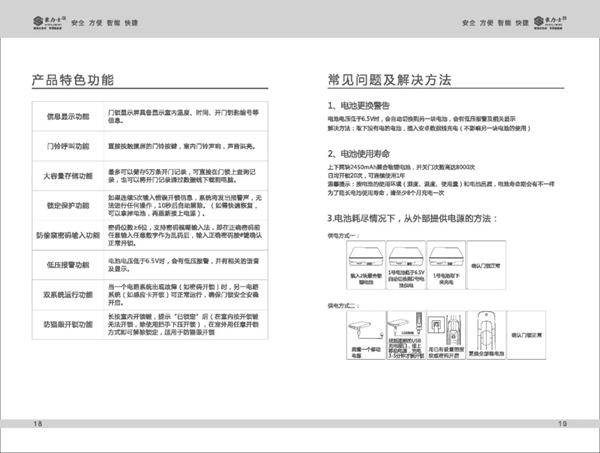Click the USB cable connection diagram
Screen dimensions: 600x453
point(406,335)
